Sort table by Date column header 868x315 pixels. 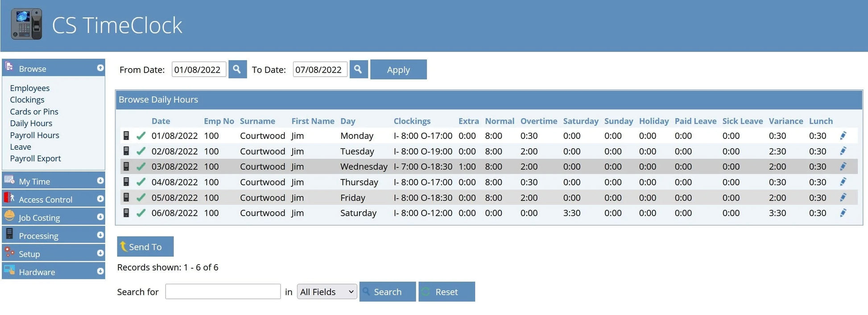click(x=161, y=121)
